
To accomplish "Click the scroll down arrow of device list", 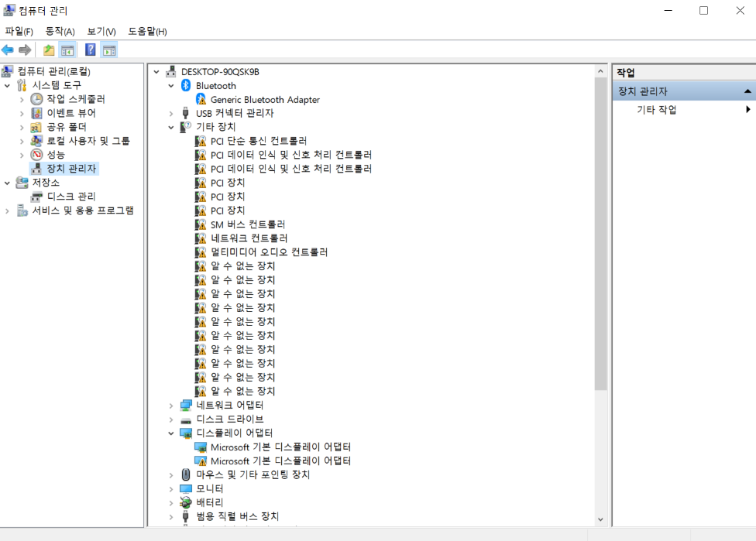I will pos(600,519).
